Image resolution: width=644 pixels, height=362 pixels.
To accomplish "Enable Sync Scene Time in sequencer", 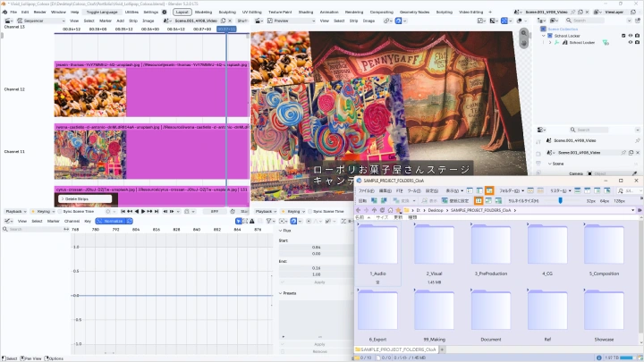I will [60, 211].
